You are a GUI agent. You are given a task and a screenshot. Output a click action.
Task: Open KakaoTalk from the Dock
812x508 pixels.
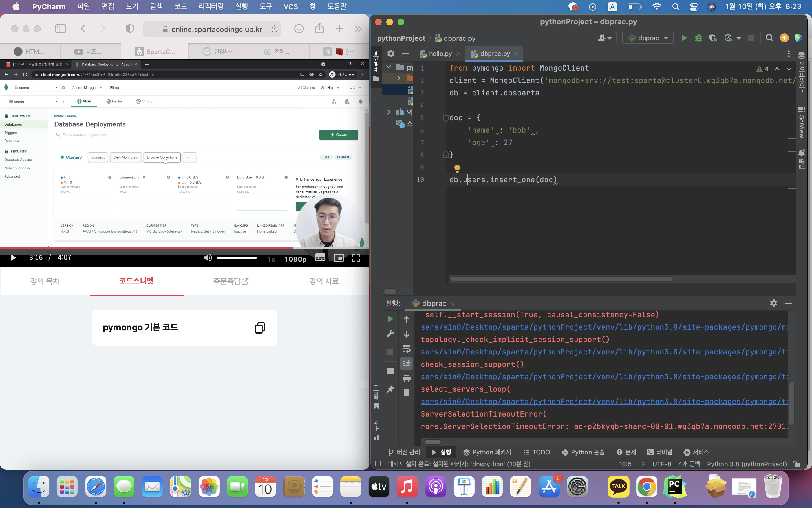point(618,487)
